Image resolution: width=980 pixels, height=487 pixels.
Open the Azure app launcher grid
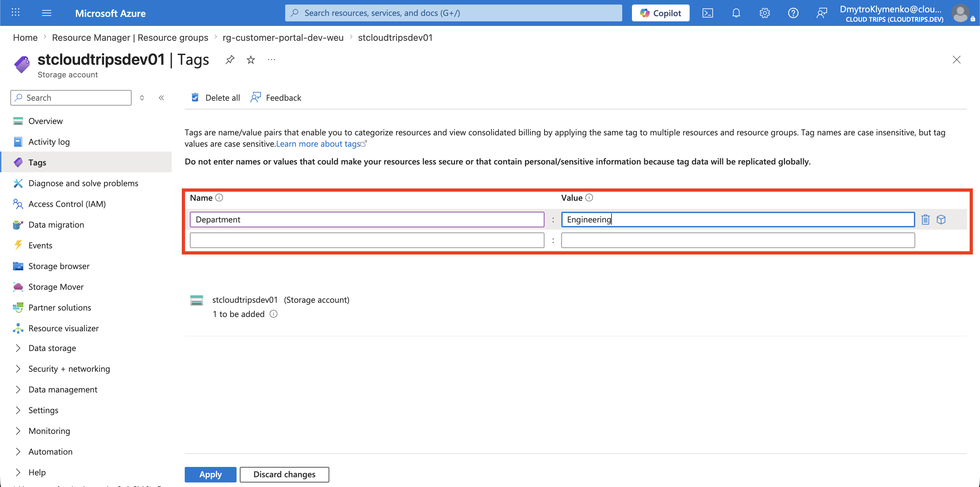point(16,13)
